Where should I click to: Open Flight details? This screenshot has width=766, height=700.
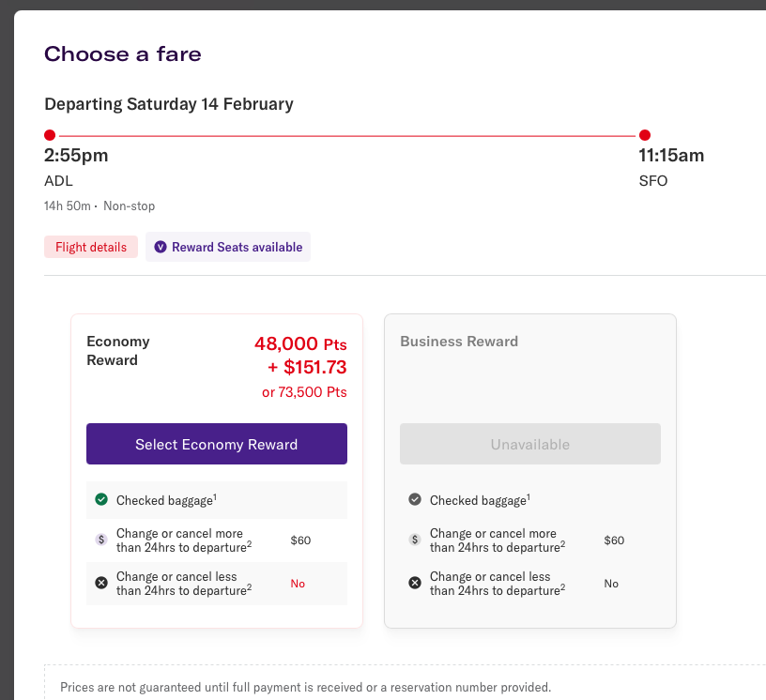(91, 247)
